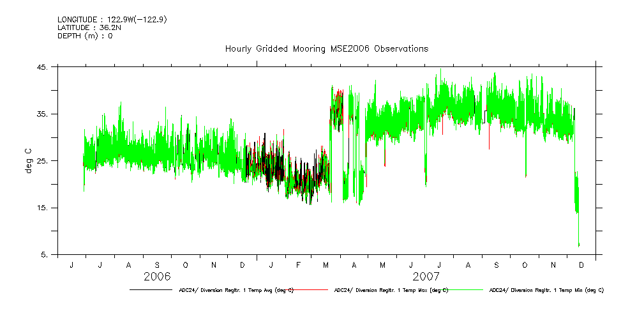The width and height of the screenshot is (644, 322).
Task: Click the Temp Min legend entry text
Action: [546, 290]
